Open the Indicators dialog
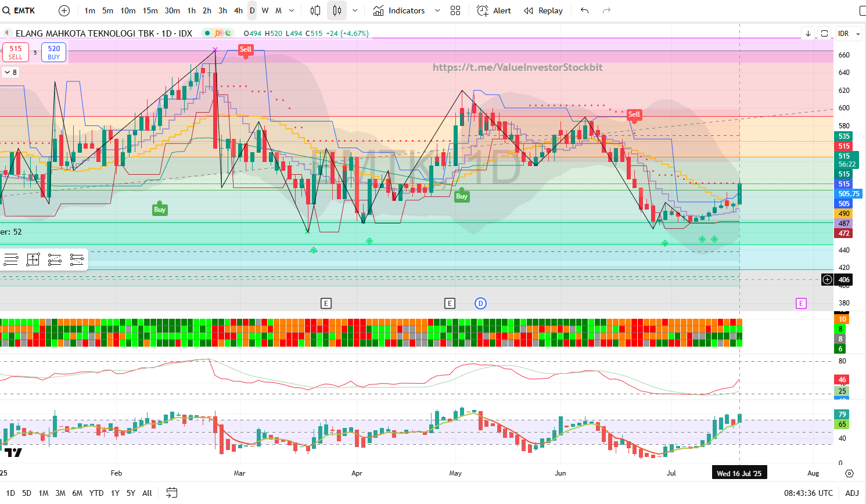The image size is (866, 504). 399,10
